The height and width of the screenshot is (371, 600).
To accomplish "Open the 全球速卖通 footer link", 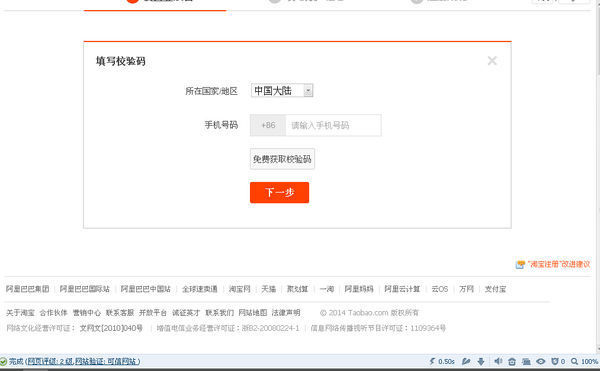I will [x=199, y=289].
